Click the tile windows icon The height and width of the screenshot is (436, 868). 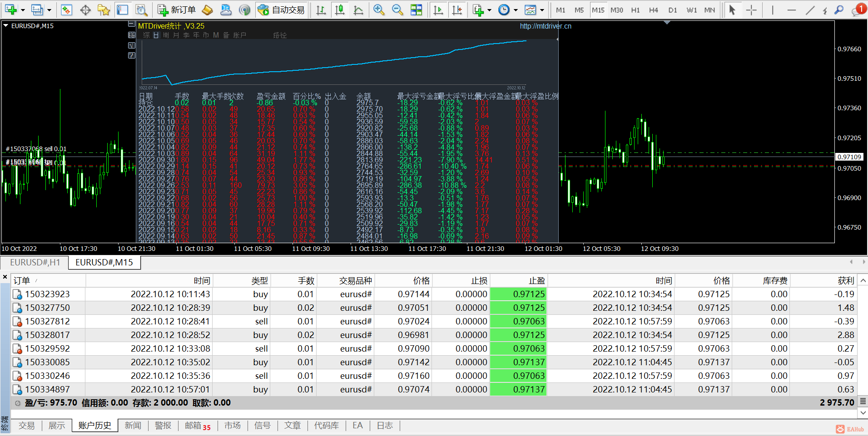coord(416,10)
